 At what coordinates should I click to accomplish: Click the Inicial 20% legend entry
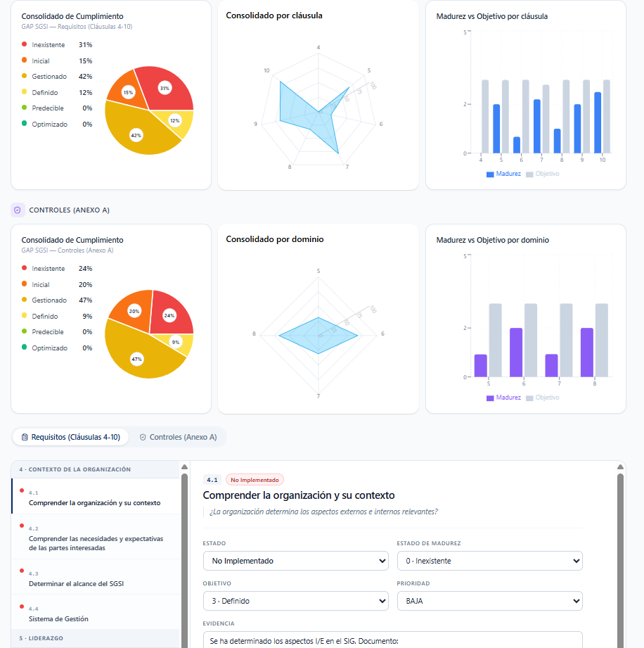[57, 285]
